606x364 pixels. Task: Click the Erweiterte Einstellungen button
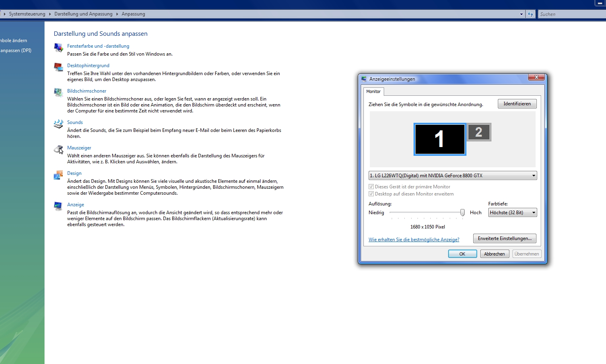pos(505,238)
